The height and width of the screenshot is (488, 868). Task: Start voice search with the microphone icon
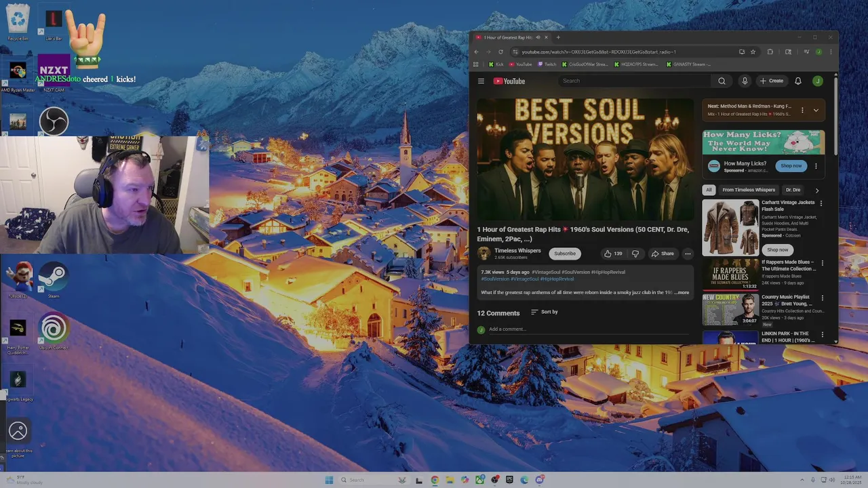(745, 81)
